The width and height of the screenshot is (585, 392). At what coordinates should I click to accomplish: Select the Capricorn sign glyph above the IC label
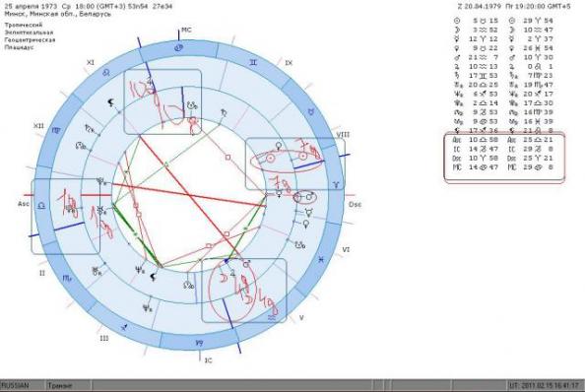click(199, 343)
